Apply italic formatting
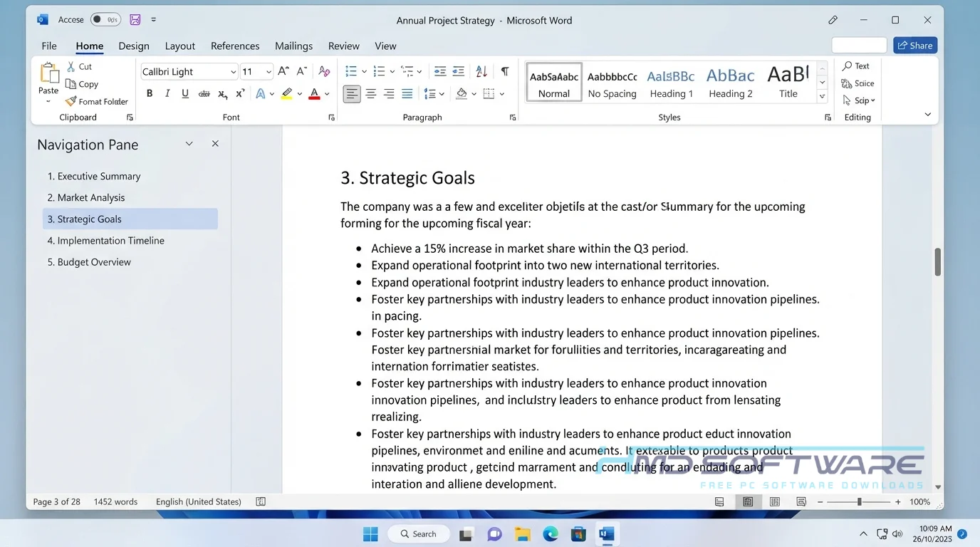Image resolution: width=980 pixels, height=547 pixels. (167, 93)
